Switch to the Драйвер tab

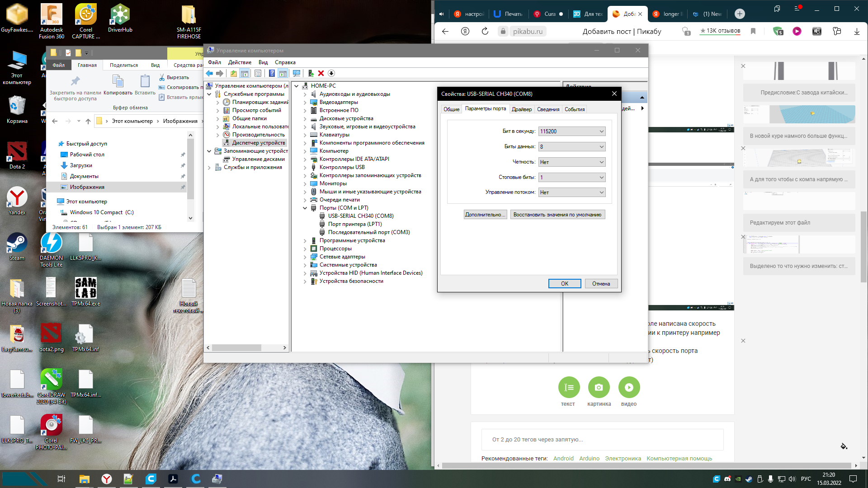522,109
